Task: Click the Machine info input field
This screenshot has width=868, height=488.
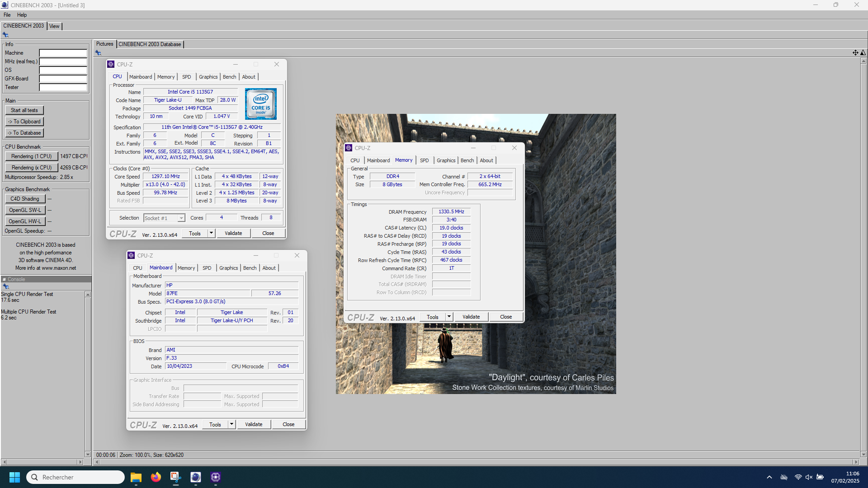Action: tap(63, 53)
